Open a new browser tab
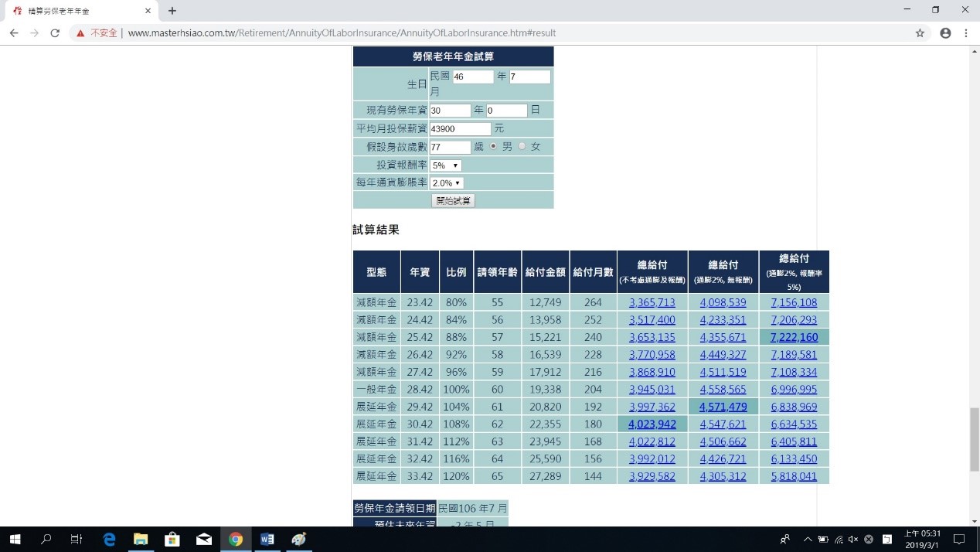Viewport: 980px width, 552px height. [x=172, y=11]
